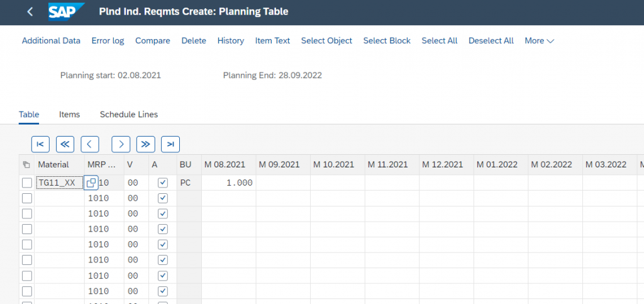Viewport: 644px width, 304px height.
Task: Uncheck the Active checkbox in first row
Action: pos(163,183)
